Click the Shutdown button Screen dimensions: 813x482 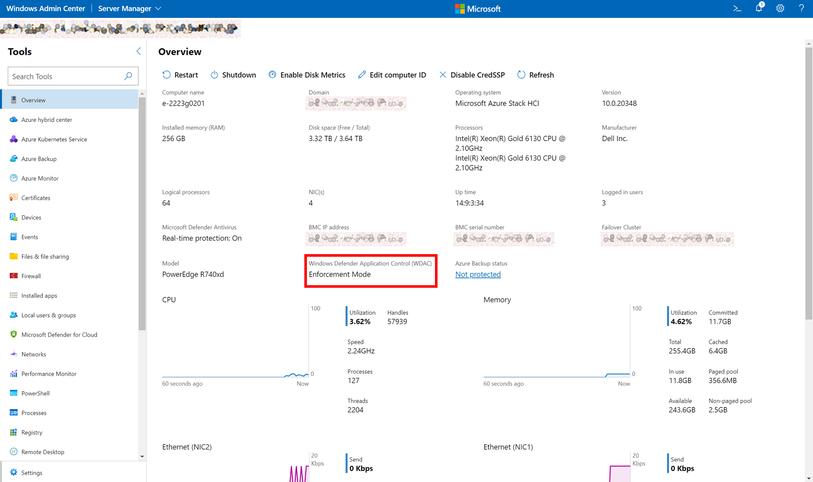click(x=233, y=75)
